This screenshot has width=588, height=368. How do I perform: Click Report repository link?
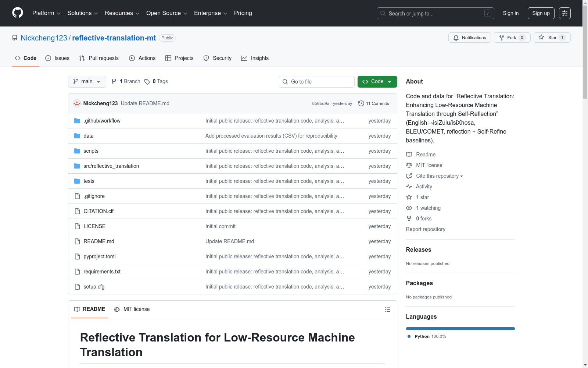(x=426, y=229)
